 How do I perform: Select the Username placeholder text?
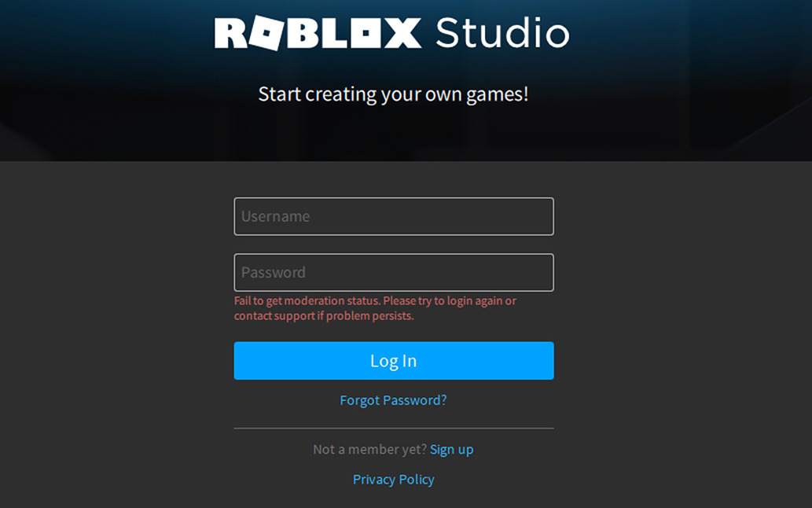coord(275,216)
